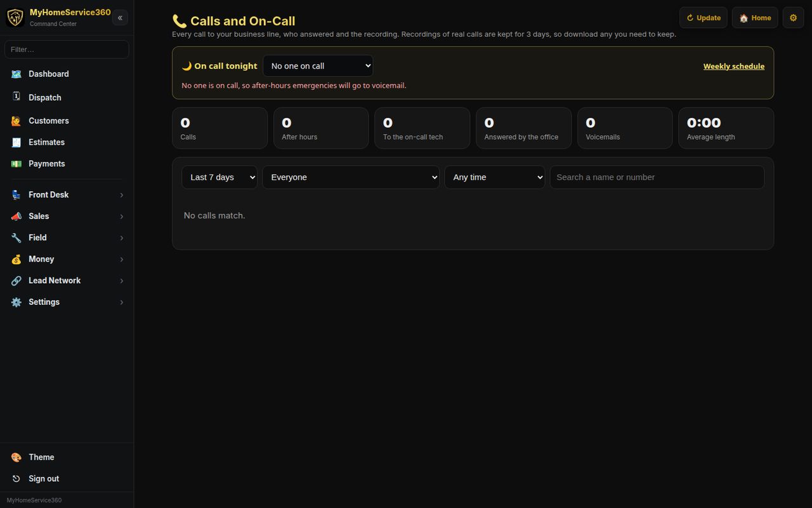Click the Front Desk icon
The width and height of the screenshot is (812, 508).
point(16,195)
